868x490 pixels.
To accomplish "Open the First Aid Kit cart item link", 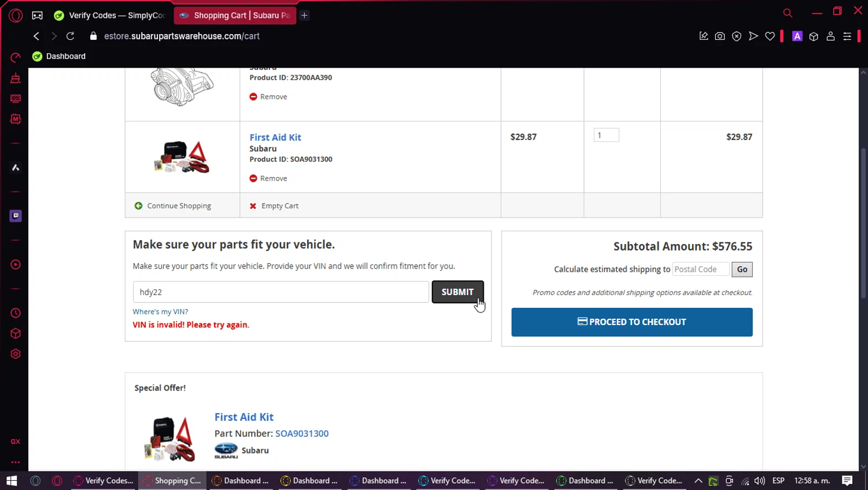I will 275,137.
